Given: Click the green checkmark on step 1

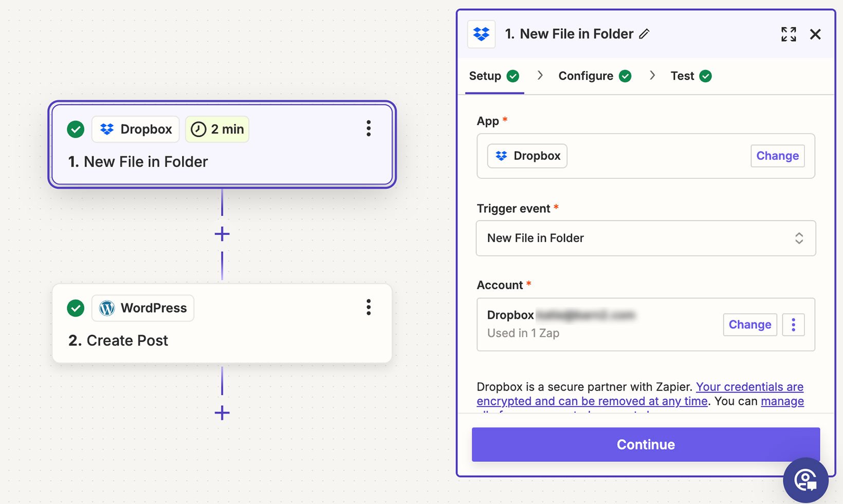Looking at the screenshot, I should [75, 129].
